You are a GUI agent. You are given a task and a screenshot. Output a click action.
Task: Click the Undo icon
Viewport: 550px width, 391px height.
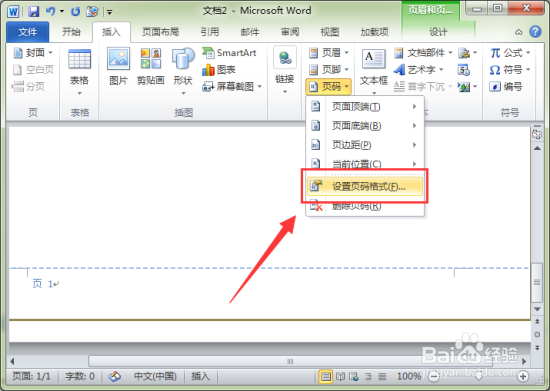point(51,12)
